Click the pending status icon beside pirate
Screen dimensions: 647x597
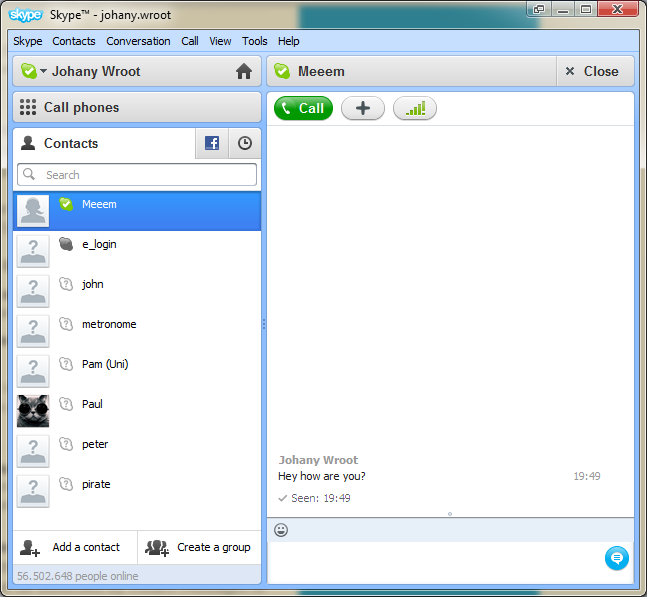point(66,484)
